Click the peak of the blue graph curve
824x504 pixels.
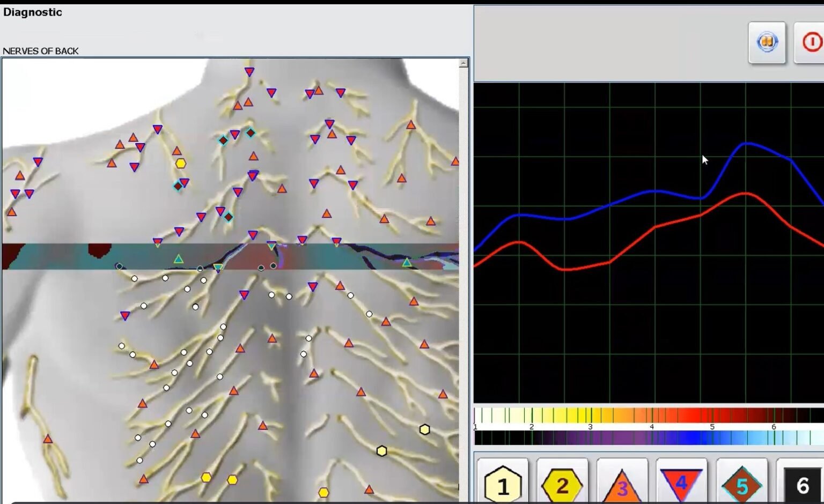point(746,143)
